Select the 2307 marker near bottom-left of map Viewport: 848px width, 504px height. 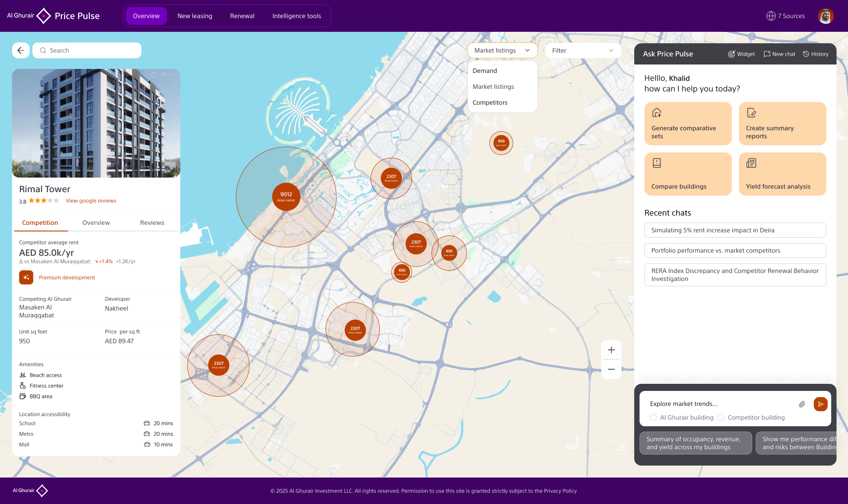click(218, 365)
